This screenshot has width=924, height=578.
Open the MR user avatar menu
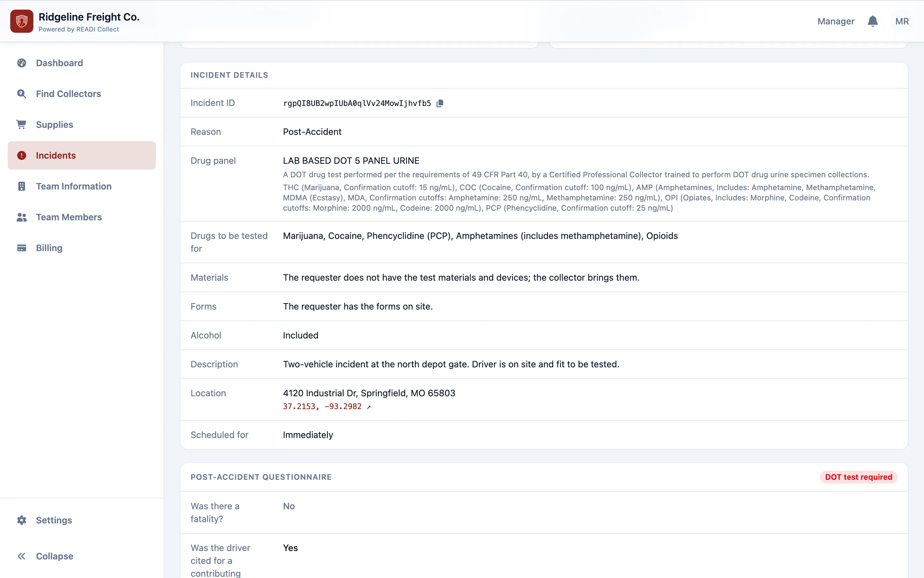tap(902, 22)
